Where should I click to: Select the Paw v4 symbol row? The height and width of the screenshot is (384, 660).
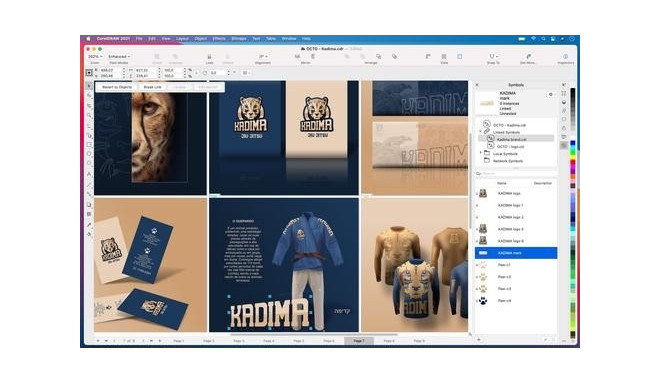pos(516,301)
